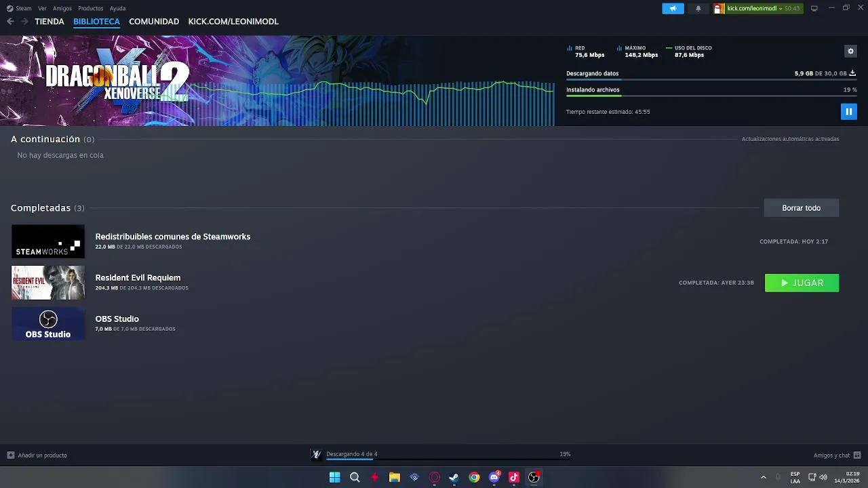The width and height of the screenshot is (868, 488).
Task: Go forward with the right arrow
Action: pyautogui.click(x=24, y=22)
